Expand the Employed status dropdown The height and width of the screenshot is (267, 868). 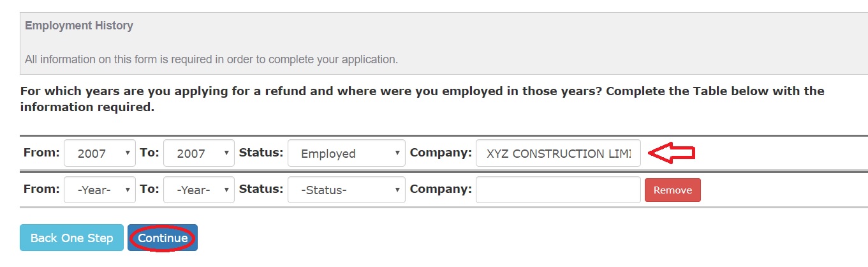(346, 153)
